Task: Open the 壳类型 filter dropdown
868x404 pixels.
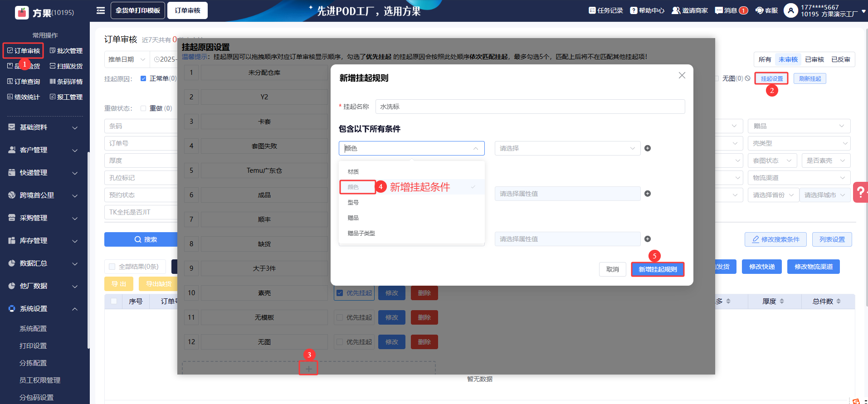Action: click(799, 143)
